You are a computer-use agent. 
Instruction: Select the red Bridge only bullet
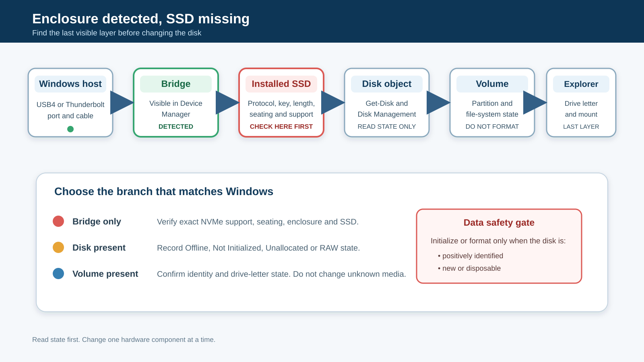[58, 221]
